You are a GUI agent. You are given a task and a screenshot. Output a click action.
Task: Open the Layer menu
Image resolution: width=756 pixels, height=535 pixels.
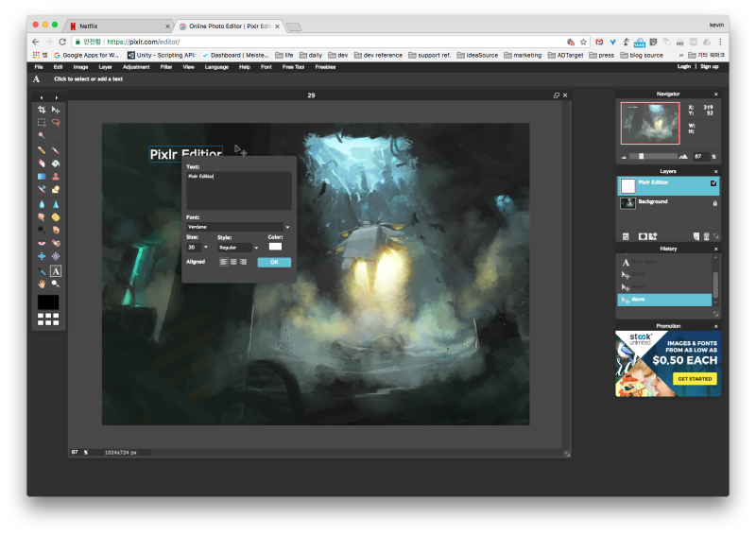pos(105,67)
